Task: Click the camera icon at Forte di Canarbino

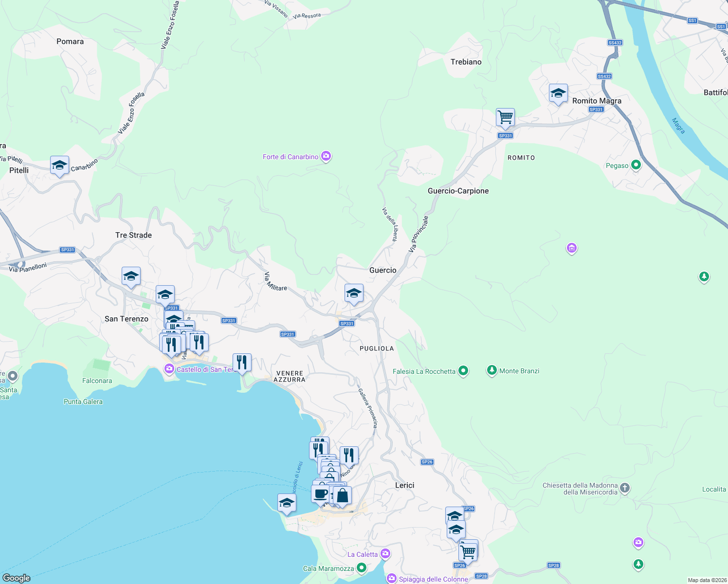Action: [x=326, y=156]
